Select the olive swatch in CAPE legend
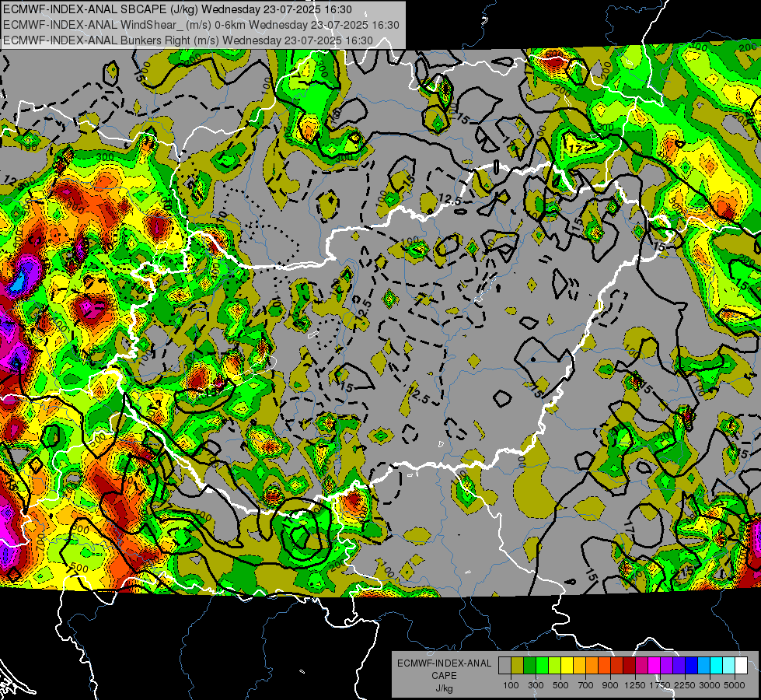761x700 pixels. [518, 665]
